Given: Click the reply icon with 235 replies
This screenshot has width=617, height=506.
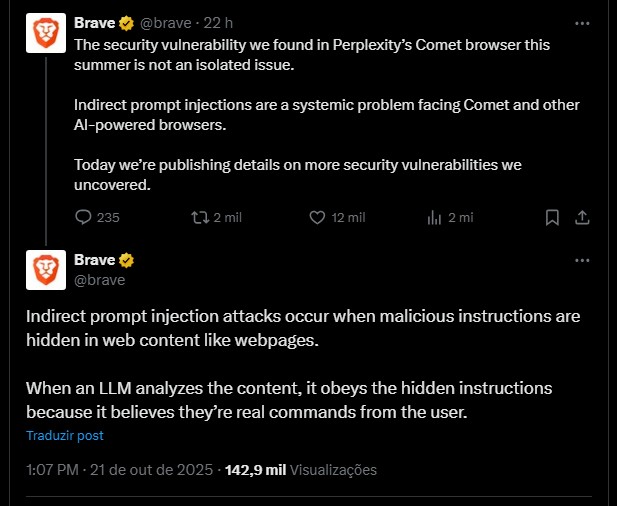Looking at the screenshot, I should click(84, 217).
